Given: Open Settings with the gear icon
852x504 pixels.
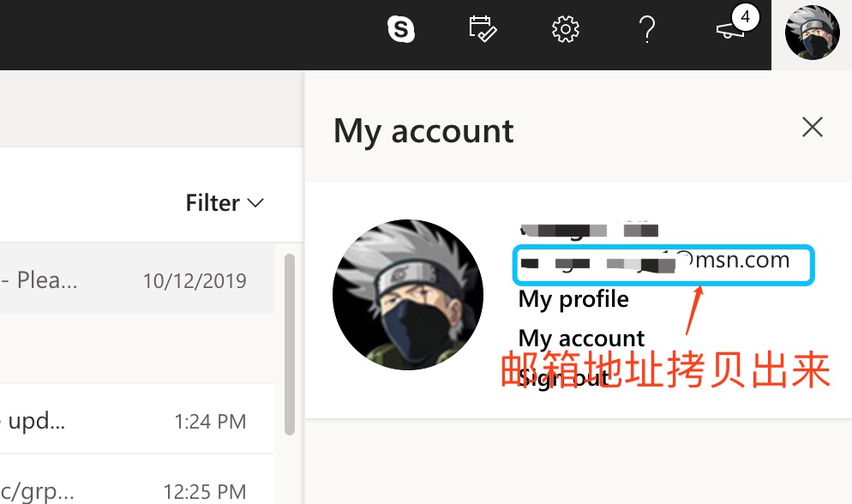Looking at the screenshot, I should tap(565, 30).
